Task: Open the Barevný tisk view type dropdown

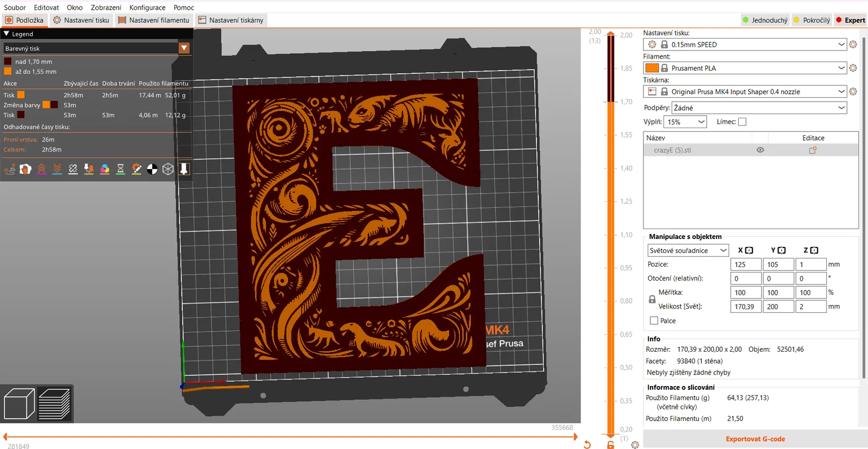Action: click(97, 48)
